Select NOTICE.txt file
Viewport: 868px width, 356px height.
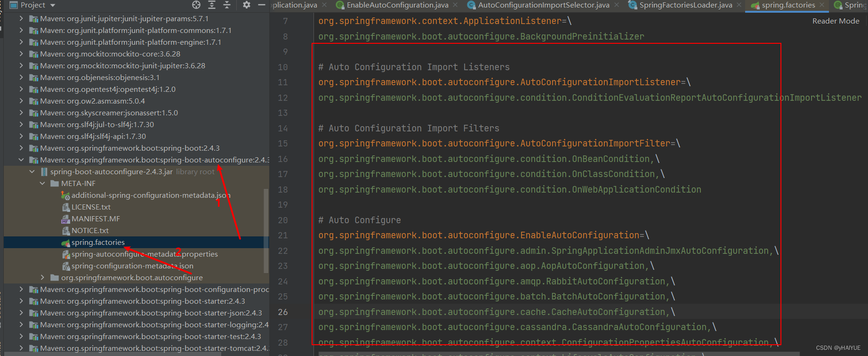click(90, 230)
